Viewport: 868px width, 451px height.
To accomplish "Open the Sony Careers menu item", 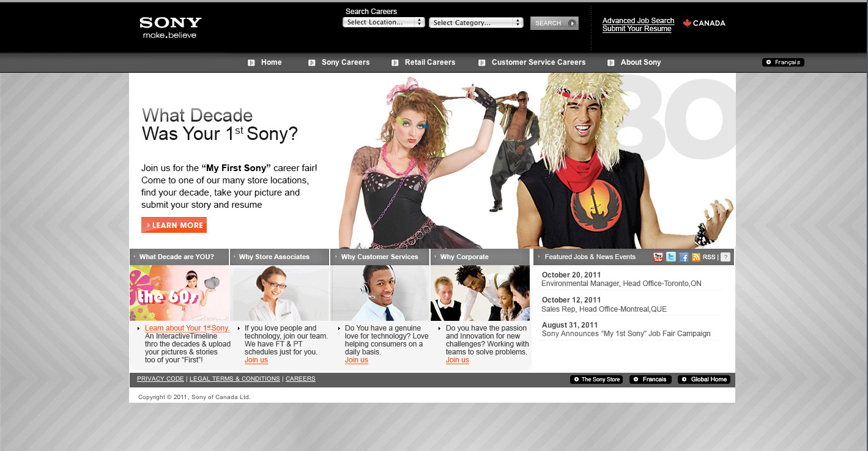I will (x=346, y=62).
